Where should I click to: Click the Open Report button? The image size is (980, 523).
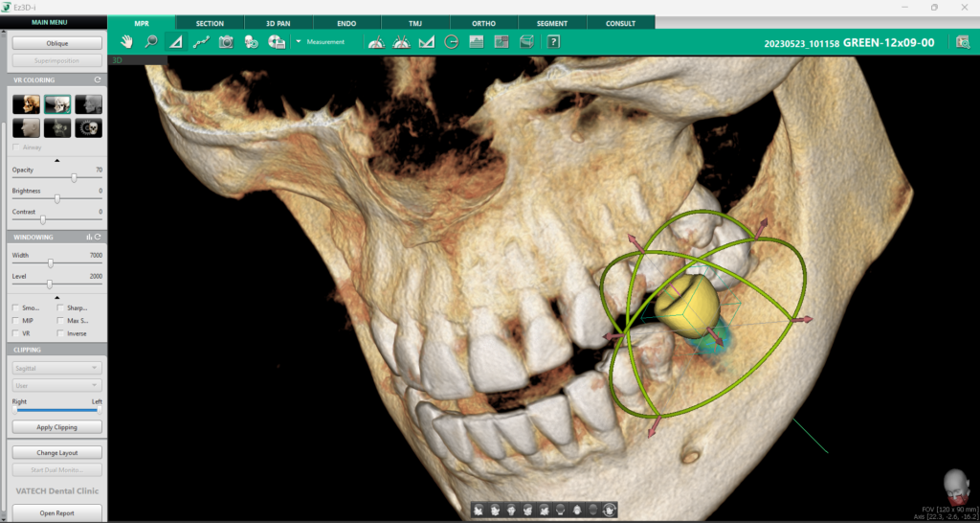point(56,513)
